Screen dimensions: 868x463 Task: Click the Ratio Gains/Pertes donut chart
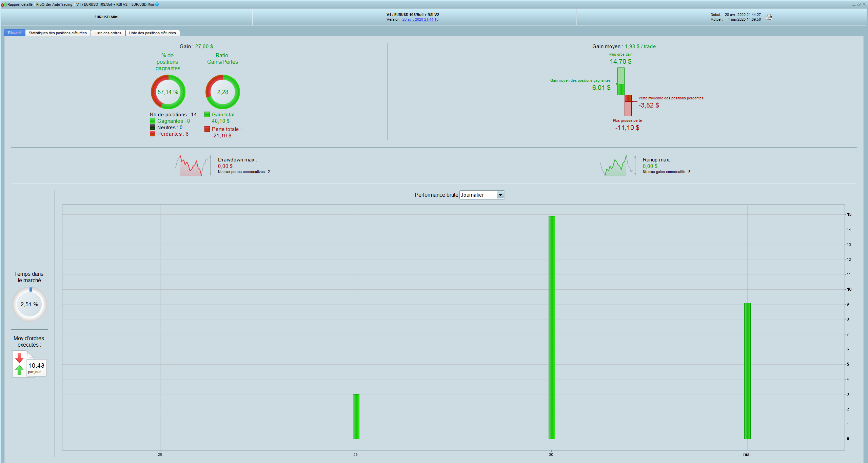(222, 92)
